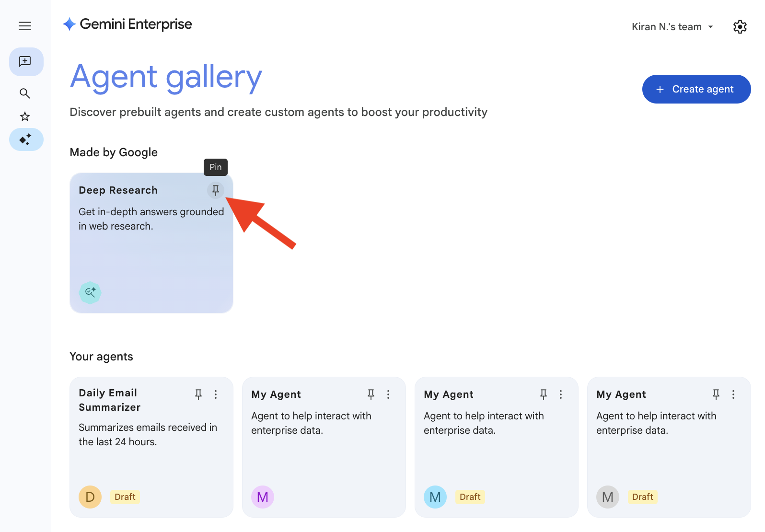Open more options on last My Agent card
Screen dimensions: 765x532
point(733,394)
